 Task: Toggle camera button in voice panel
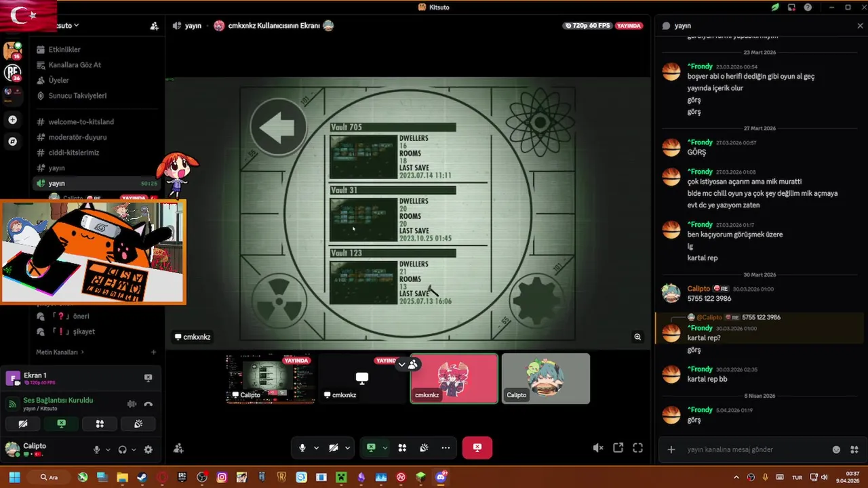[x=23, y=424]
